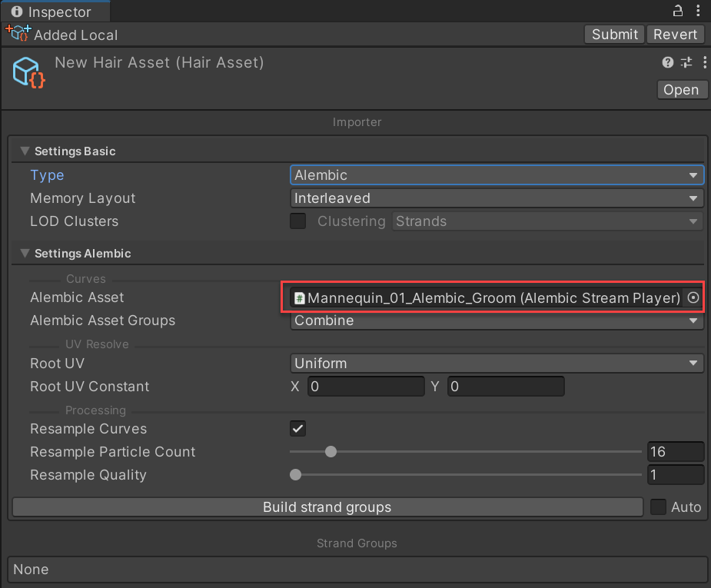Click the Alembic Asset object picker circle
711x588 pixels.
(693, 298)
